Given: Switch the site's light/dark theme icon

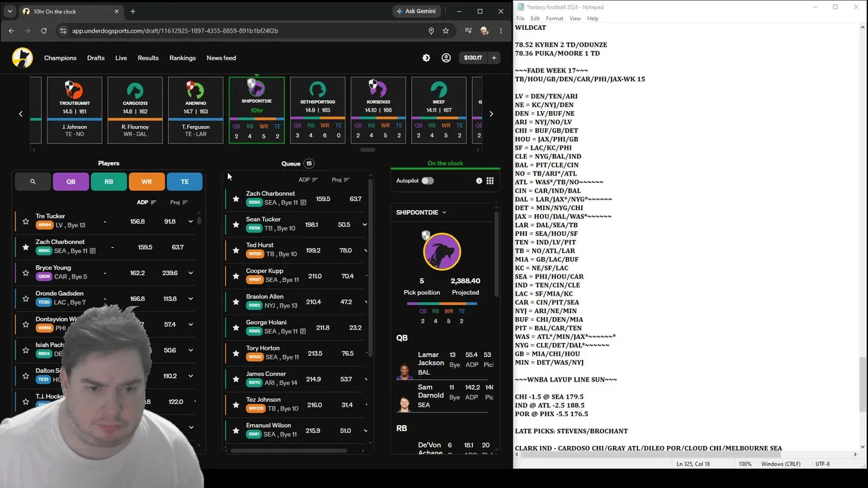Looking at the screenshot, I should pos(426,58).
